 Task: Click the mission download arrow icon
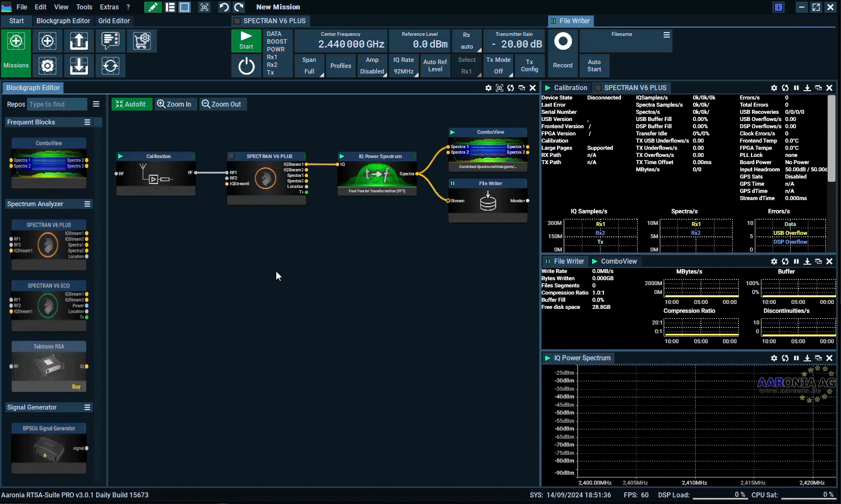pyautogui.click(x=79, y=66)
